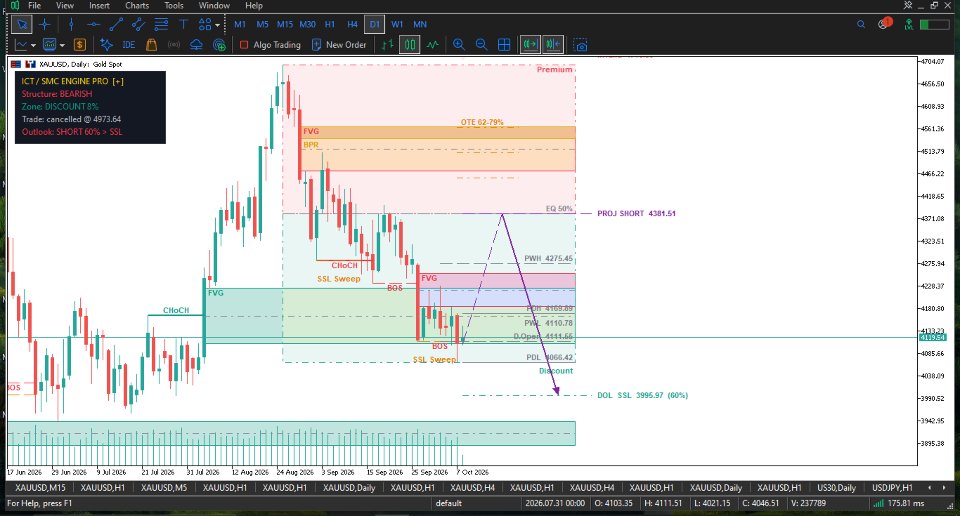The image size is (960, 516).
Task: Click the orange dollar sign toolbar icon
Action: tap(80, 45)
